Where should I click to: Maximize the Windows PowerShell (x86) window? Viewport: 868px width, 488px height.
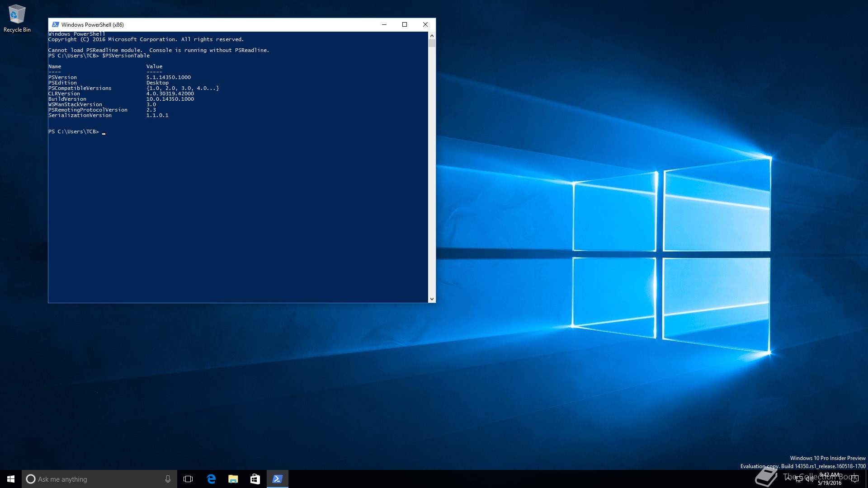[x=405, y=24]
